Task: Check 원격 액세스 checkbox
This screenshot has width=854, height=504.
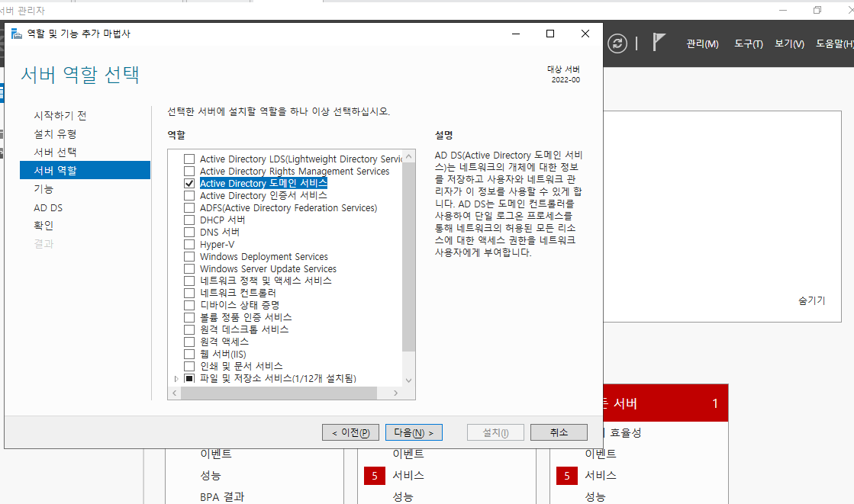Action: pos(189,342)
